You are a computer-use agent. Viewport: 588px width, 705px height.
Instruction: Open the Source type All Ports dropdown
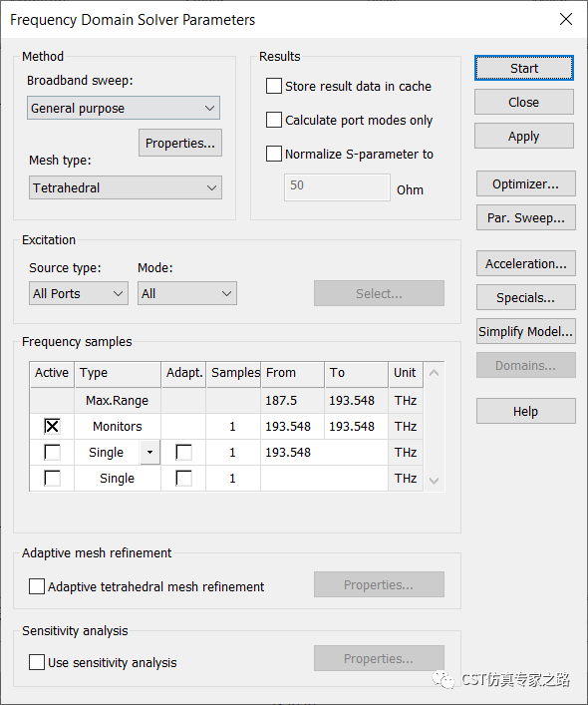pos(79,293)
